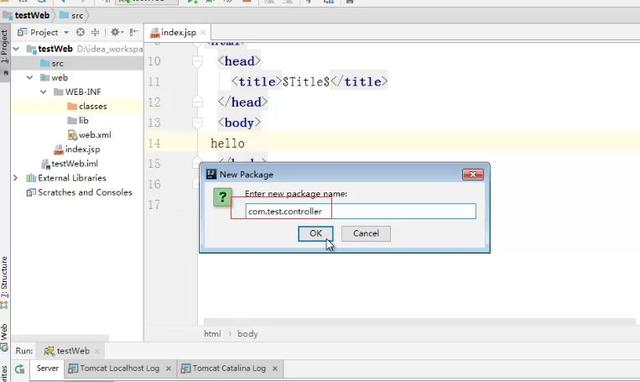The height and width of the screenshot is (382, 640).
Task: Click the lib folder icon
Action: pos(72,120)
